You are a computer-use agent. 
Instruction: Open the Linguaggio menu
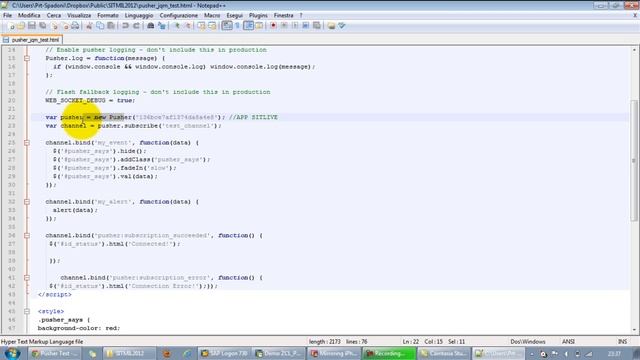click(139, 16)
